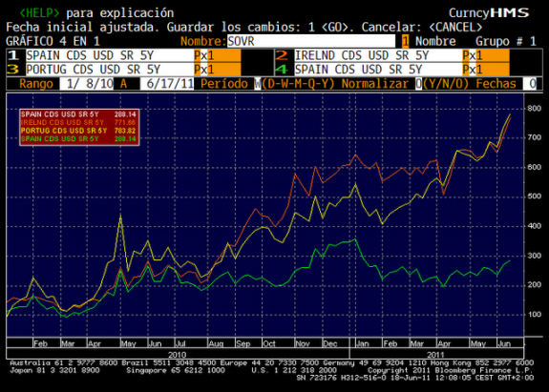This screenshot has width=549, height=392.
Task: Click the Rango start date 1/8/10 field
Action: click(87, 84)
